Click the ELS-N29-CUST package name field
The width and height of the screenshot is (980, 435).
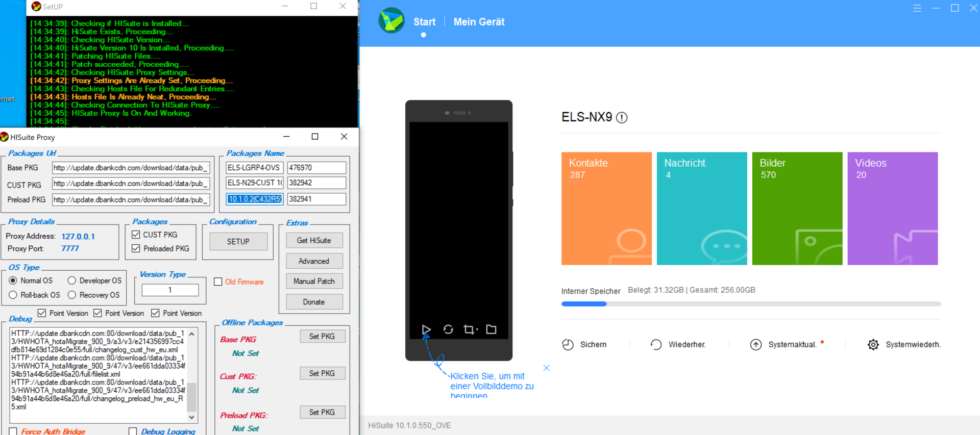coord(255,183)
